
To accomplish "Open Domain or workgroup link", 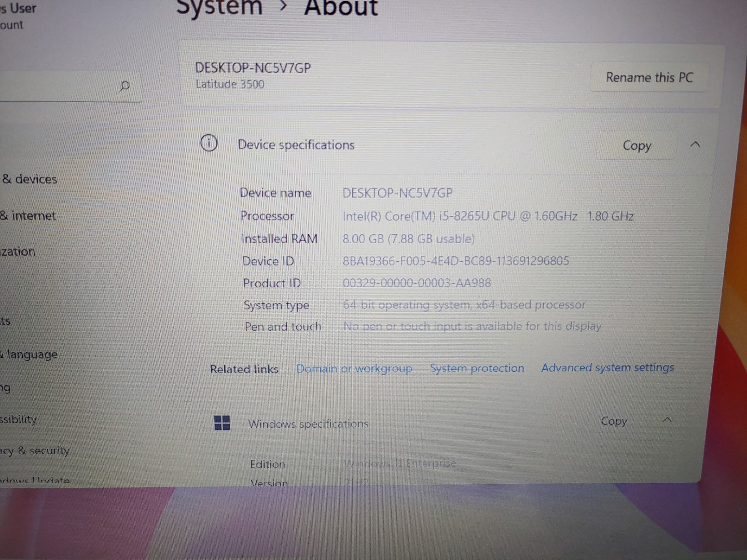I will (x=354, y=369).
